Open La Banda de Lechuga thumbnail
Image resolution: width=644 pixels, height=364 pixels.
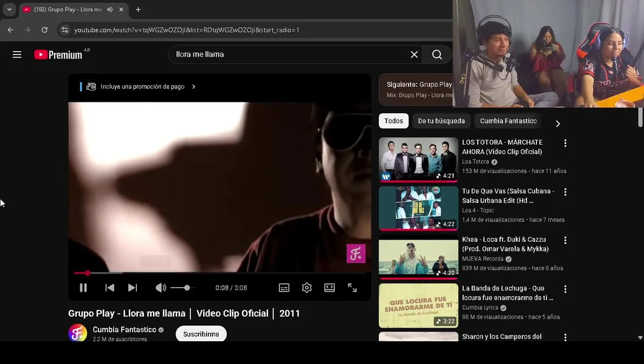point(418,305)
